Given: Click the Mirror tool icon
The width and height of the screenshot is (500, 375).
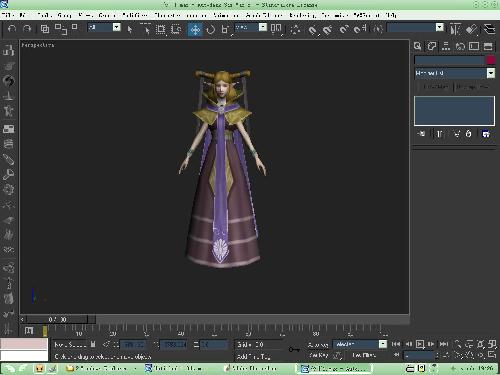Looking at the screenshot, I should (455, 29).
